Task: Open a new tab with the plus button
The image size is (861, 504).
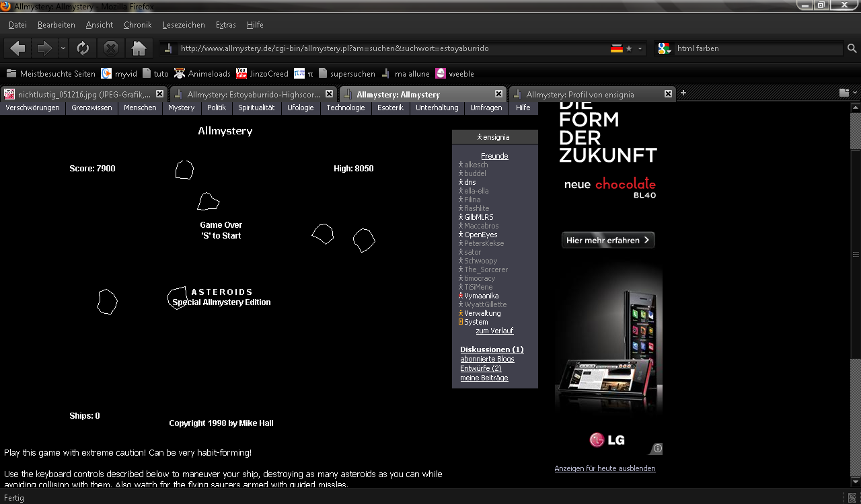Action: (683, 93)
